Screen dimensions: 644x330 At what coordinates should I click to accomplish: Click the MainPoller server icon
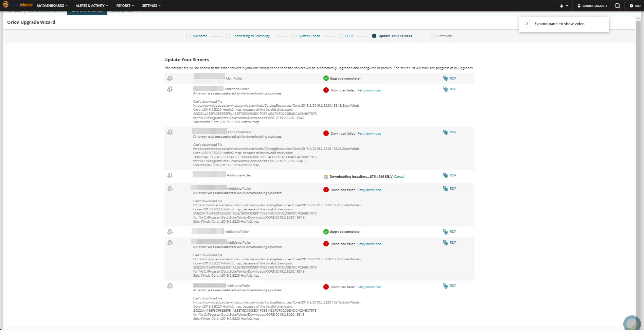[170, 78]
